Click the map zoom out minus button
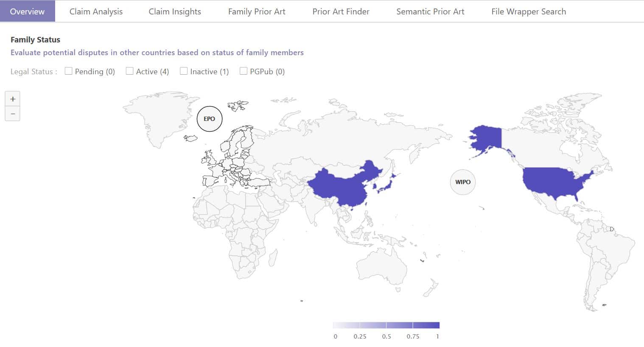 point(13,114)
